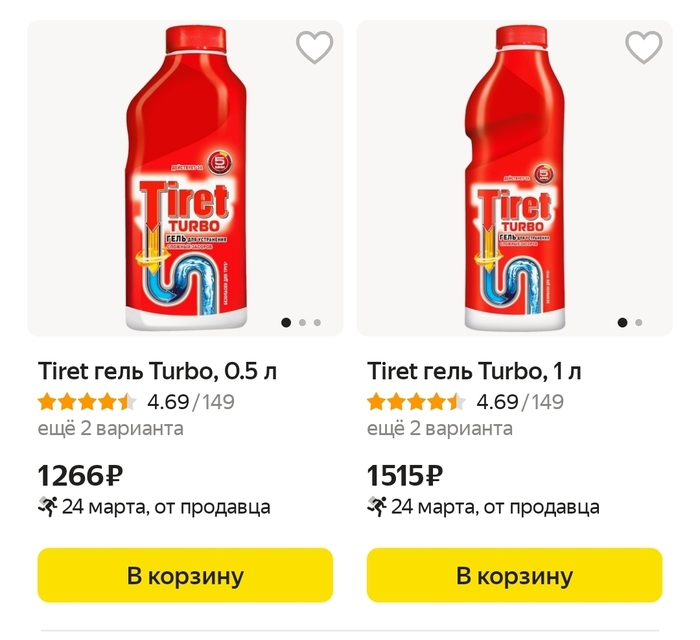Open the 'Tiret гель Turbo, 1 л' title
700x640 pixels.
tap(474, 371)
